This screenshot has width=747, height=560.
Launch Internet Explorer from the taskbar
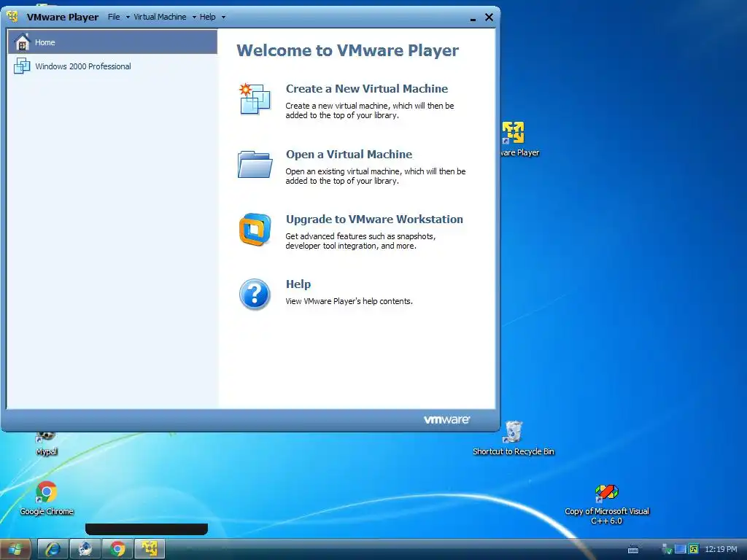point(53,549)
